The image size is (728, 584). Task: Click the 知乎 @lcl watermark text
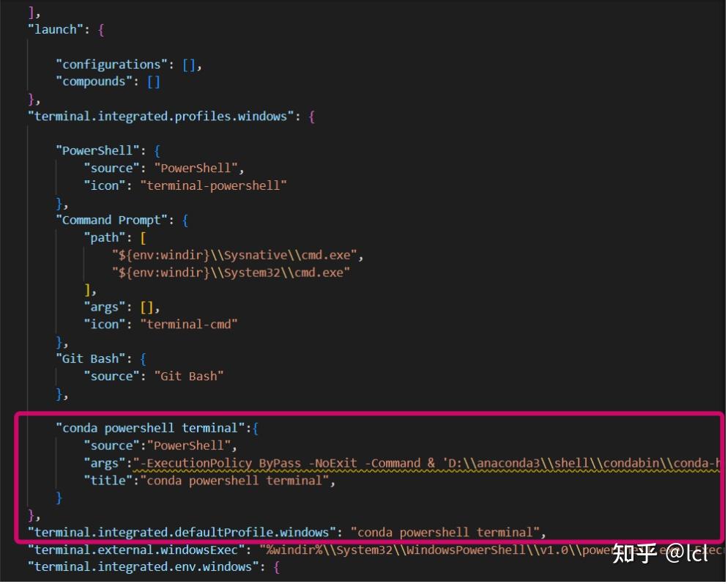click(659, 553)
